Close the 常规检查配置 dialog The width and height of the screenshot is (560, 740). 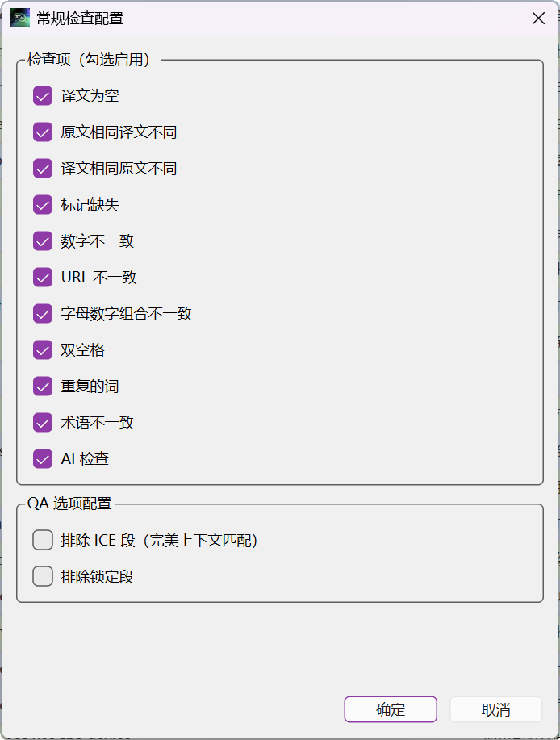538,19
